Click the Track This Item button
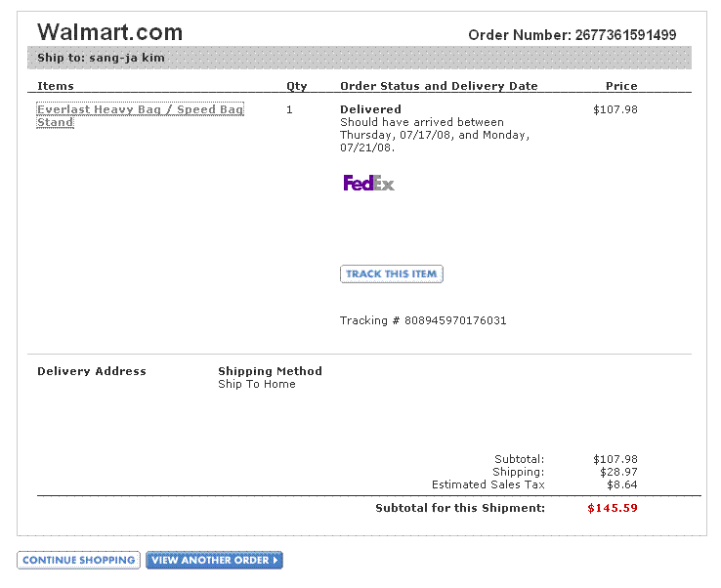The width and height of the screenshot is (721, 588). 392,274
